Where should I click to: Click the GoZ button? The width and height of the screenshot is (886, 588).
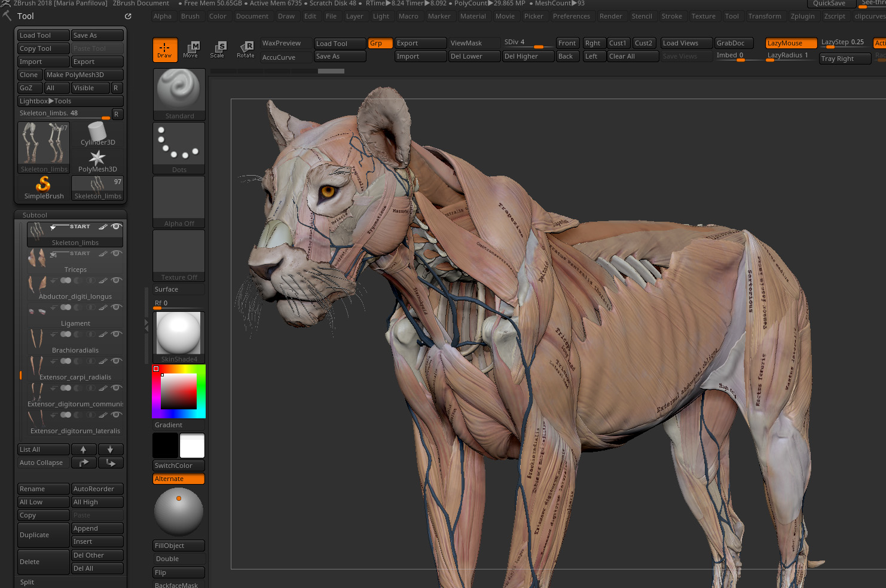(x=30, y=88)
